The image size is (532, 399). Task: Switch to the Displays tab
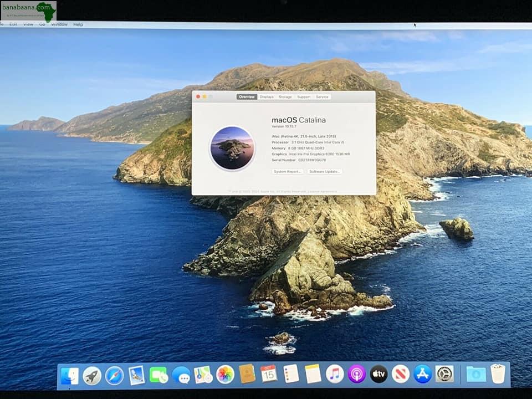(x=267, y=96)
